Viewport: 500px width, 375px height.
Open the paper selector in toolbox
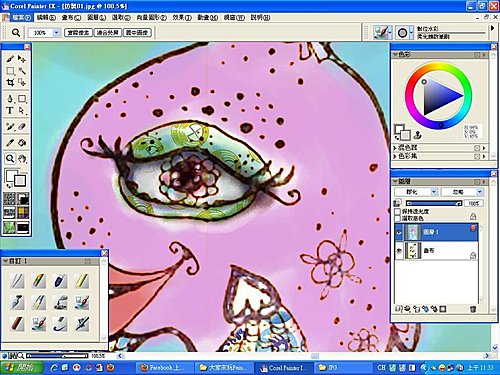pos(9,199)
